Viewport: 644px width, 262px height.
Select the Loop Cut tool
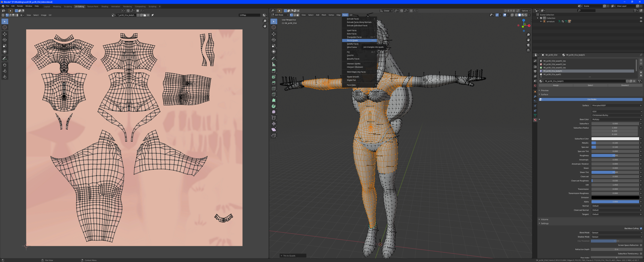point(274,89)
